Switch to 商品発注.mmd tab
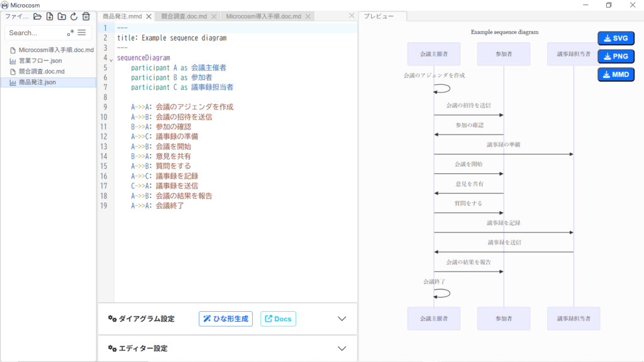This screenshot has height=362, width=644. (122, 16)
